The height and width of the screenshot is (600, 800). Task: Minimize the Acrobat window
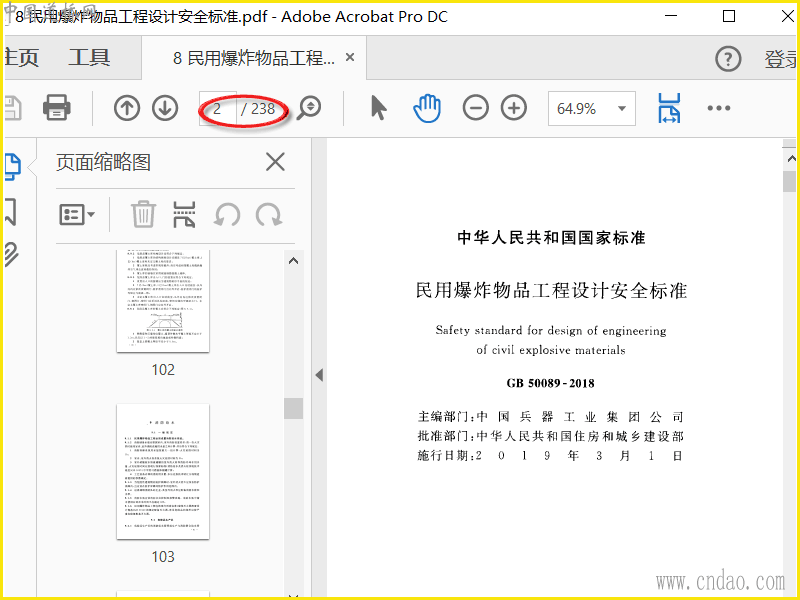[671, 16]
